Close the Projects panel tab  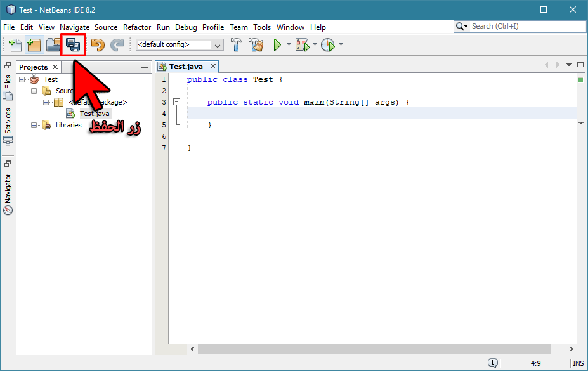(55, 67)
